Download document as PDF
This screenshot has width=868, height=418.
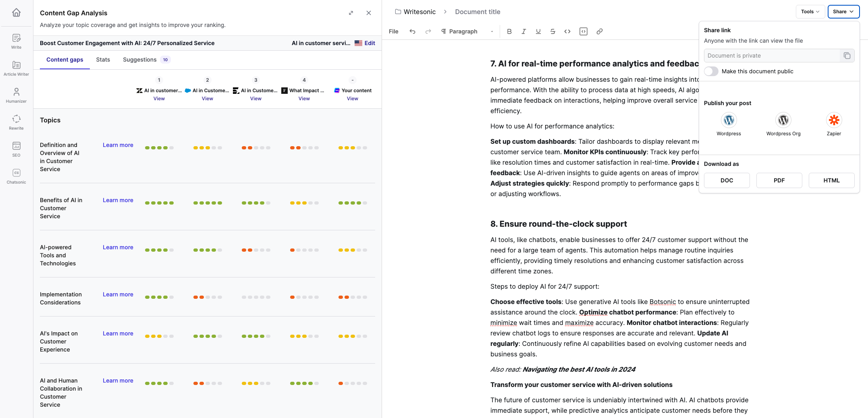779,180
